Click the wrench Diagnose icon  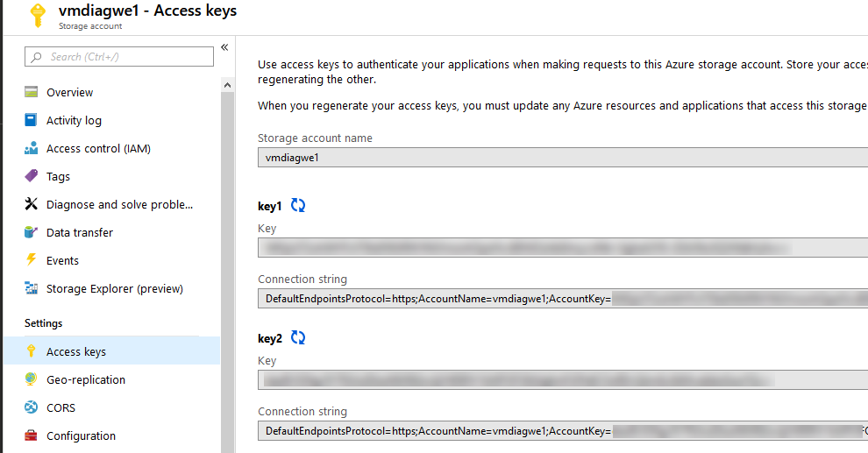pyautogui.click(x=31, y=204)
